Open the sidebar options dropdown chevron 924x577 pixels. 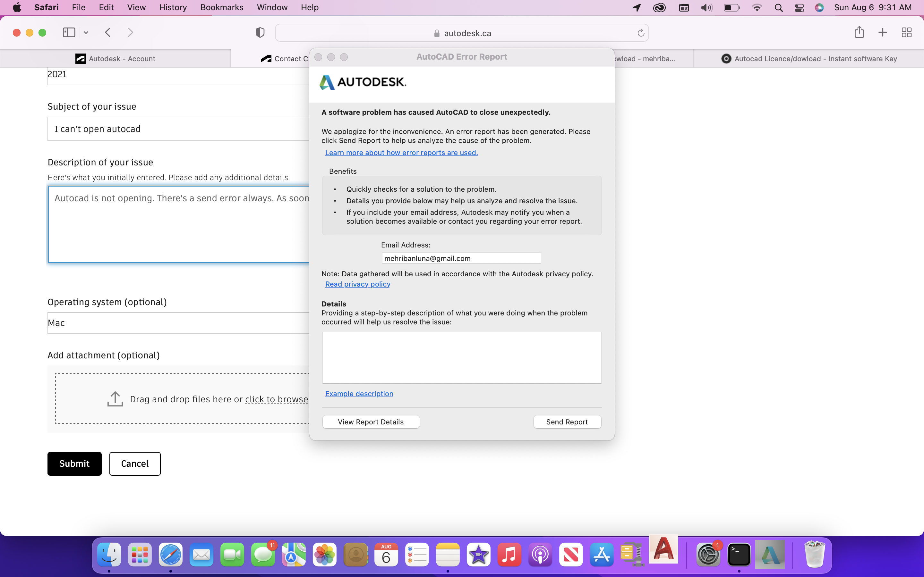(86, 33)
